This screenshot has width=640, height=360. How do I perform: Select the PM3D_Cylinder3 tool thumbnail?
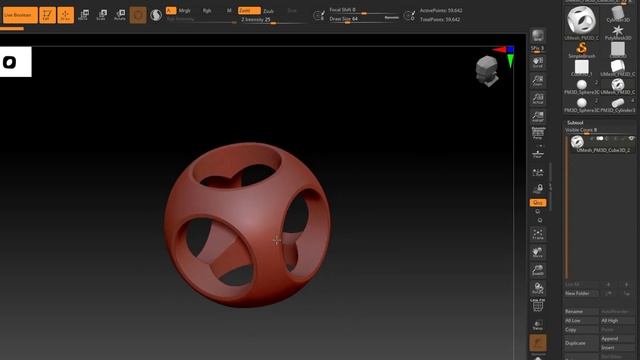pyautogui.click(x=618, y=104)
